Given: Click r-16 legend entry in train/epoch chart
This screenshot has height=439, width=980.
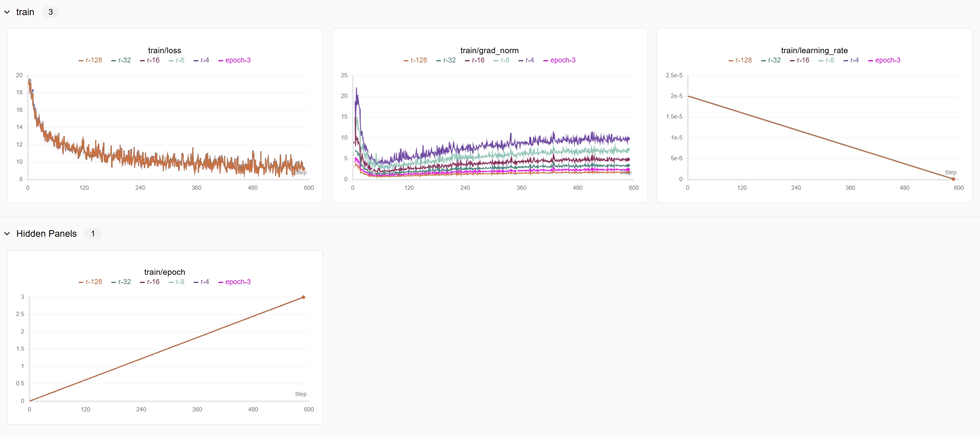Looking at the screenshot, I should click(153, 282).
